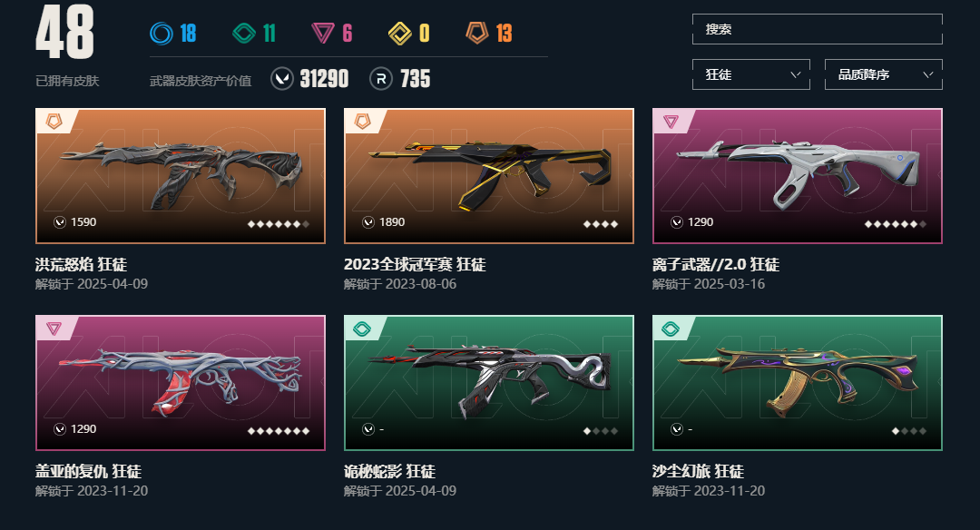Click the VP currency icon beside 31290

coord(282,79)
